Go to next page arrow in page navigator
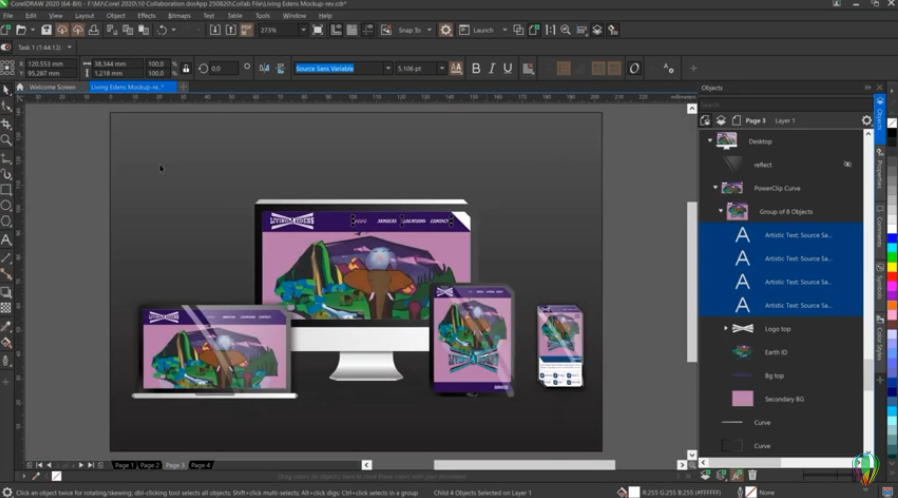Image resolution: width=898 pixels, height=498 pixels. (x=81, y=465)
